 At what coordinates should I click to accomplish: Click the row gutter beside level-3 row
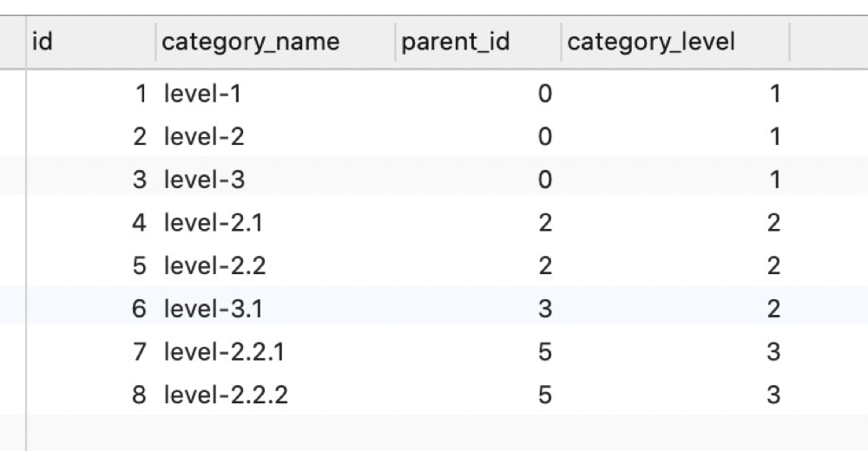coord(13,180)
